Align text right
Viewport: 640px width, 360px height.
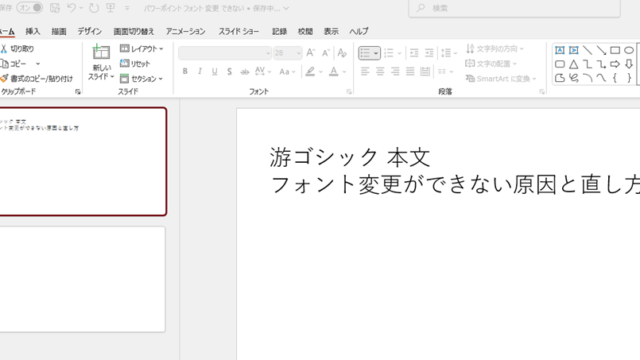(x=395, y=72)
